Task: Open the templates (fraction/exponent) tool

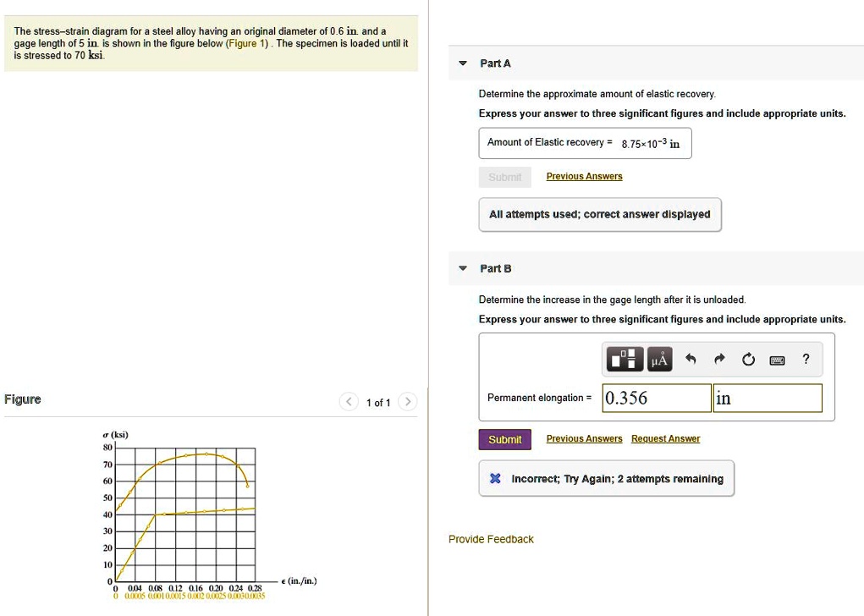Action: pyautogui.click(x=625, y=360)
